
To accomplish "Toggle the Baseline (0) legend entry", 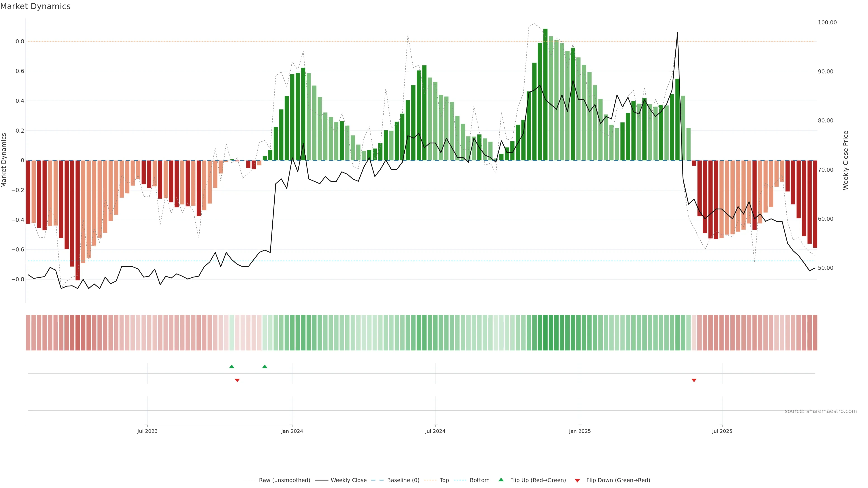I will click(x=403, y=480).
